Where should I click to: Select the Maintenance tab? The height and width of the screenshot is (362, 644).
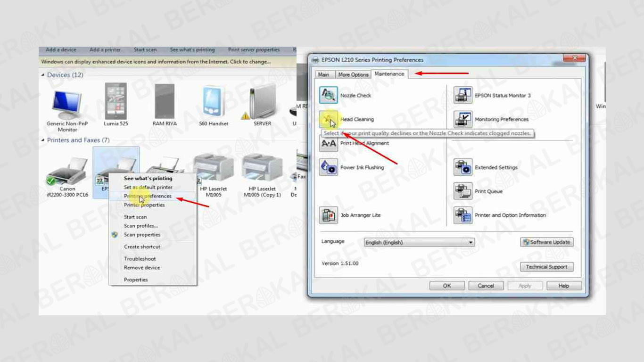pyautogui.click(x=389, y=74)
